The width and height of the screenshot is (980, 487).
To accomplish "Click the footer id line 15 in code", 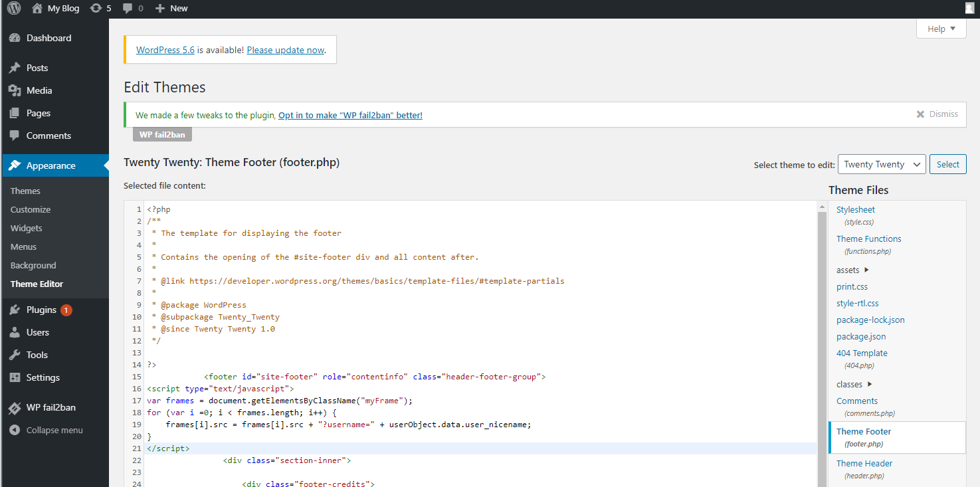I will point(375,377).
